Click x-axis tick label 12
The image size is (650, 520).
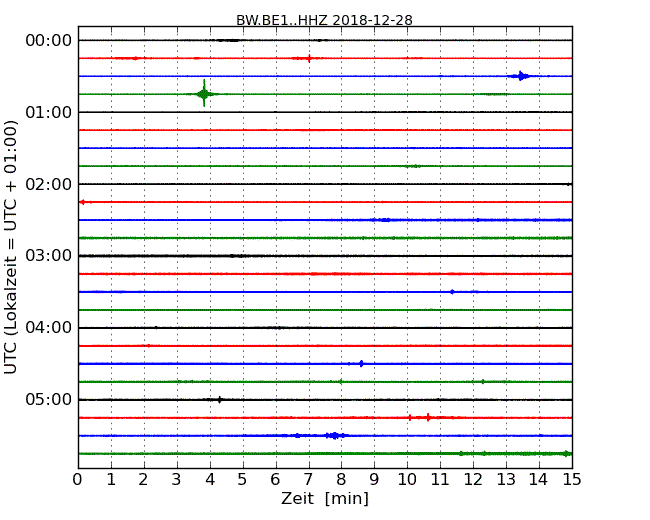pyautogui.click(x=473, y=480)
